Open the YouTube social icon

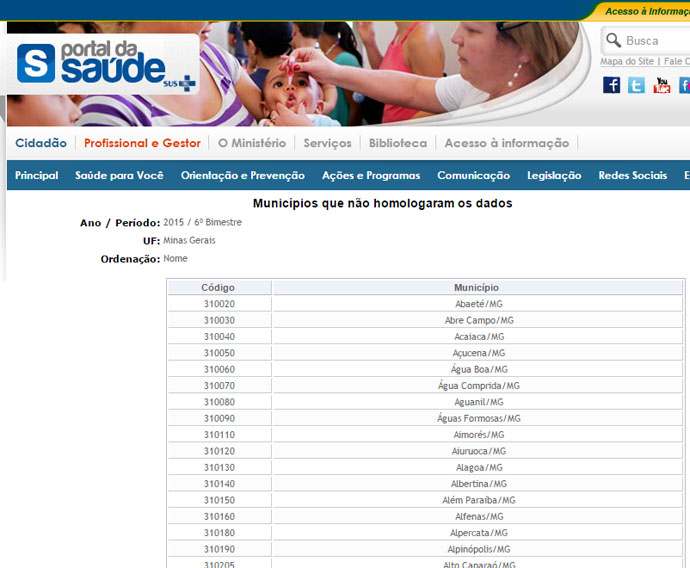661,85
